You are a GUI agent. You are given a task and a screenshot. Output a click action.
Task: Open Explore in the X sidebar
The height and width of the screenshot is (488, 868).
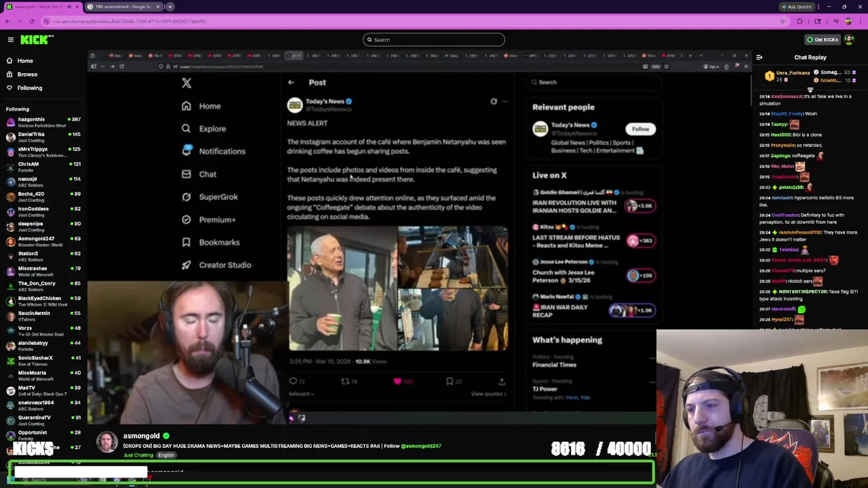[x=204, y=129]
